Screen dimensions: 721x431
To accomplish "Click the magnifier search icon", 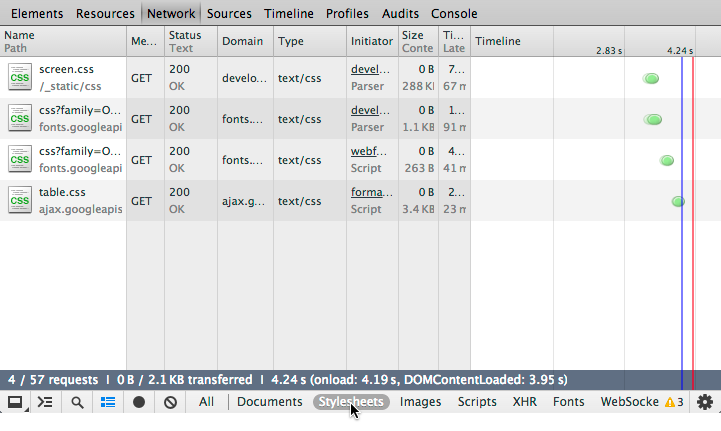I will click(77, 402).
